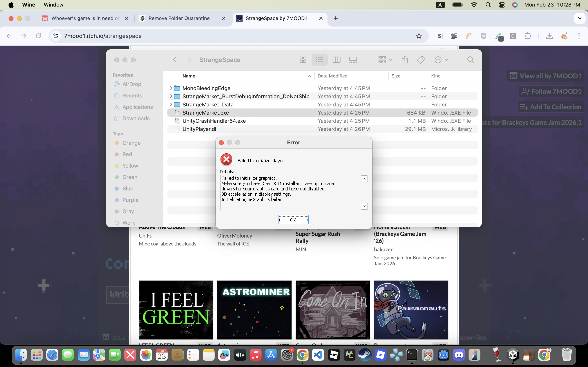Select the Purple tag in sidebar

coord(130,200)
